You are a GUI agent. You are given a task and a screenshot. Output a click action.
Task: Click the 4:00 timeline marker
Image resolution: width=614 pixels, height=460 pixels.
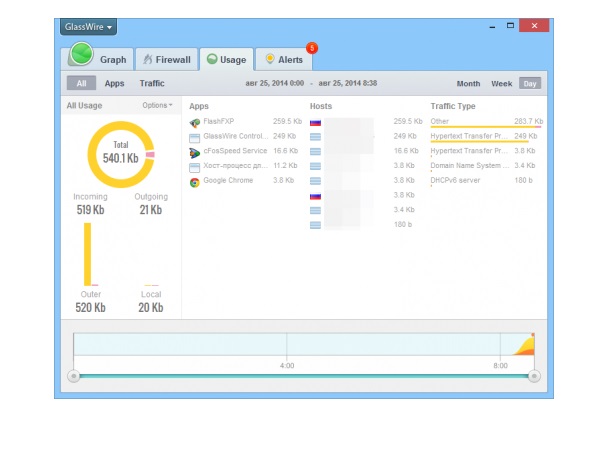point(287,366)
